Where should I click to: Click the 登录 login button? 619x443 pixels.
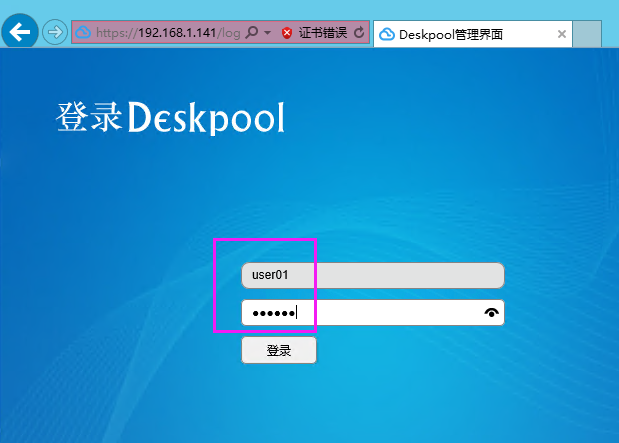279,350
